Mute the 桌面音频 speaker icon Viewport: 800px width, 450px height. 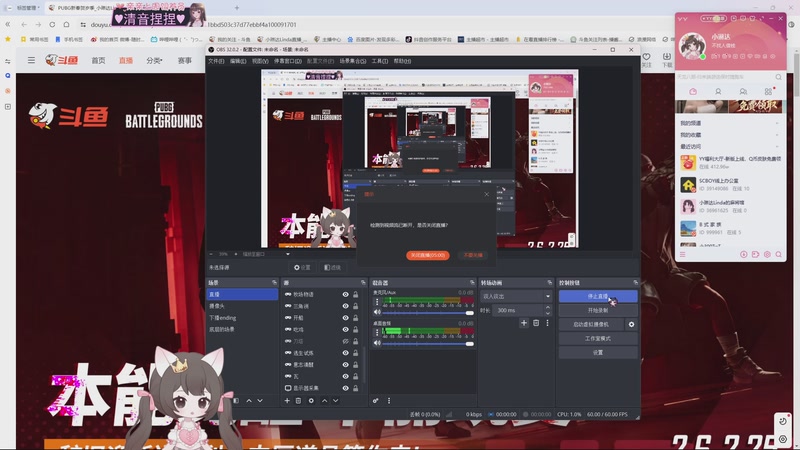point(377,343)
